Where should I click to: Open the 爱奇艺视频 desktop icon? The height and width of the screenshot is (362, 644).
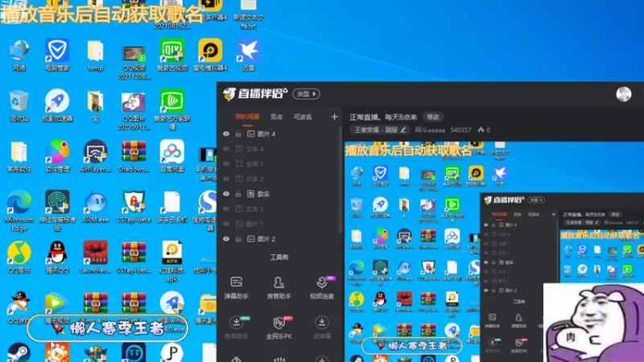pyautogui.click(x=172, y=55)
